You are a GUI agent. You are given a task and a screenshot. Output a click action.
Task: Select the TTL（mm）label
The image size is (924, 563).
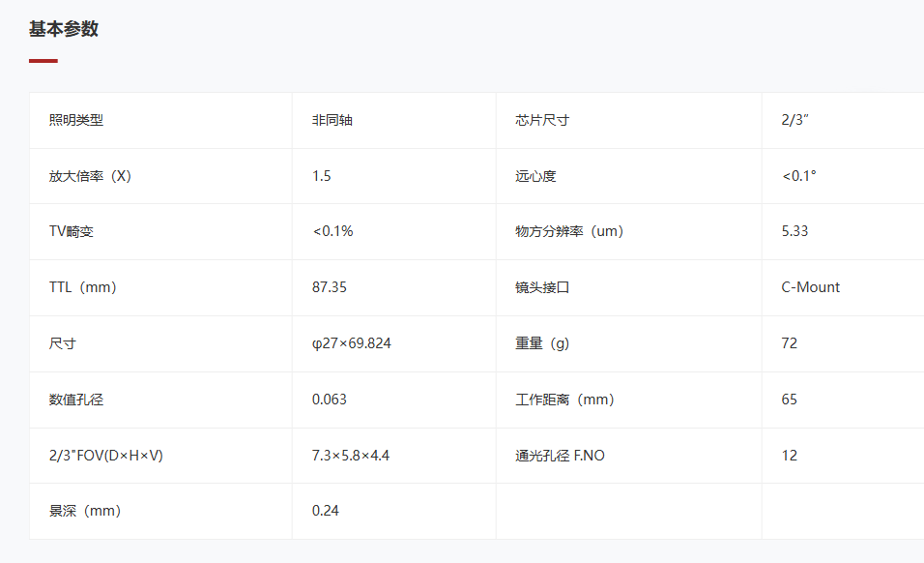pos(82,287)
